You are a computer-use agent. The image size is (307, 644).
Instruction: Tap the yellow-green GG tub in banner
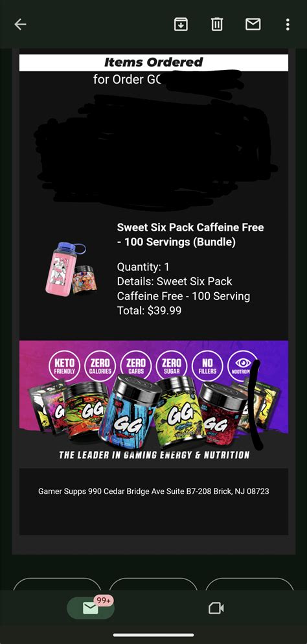pos(179,411)
